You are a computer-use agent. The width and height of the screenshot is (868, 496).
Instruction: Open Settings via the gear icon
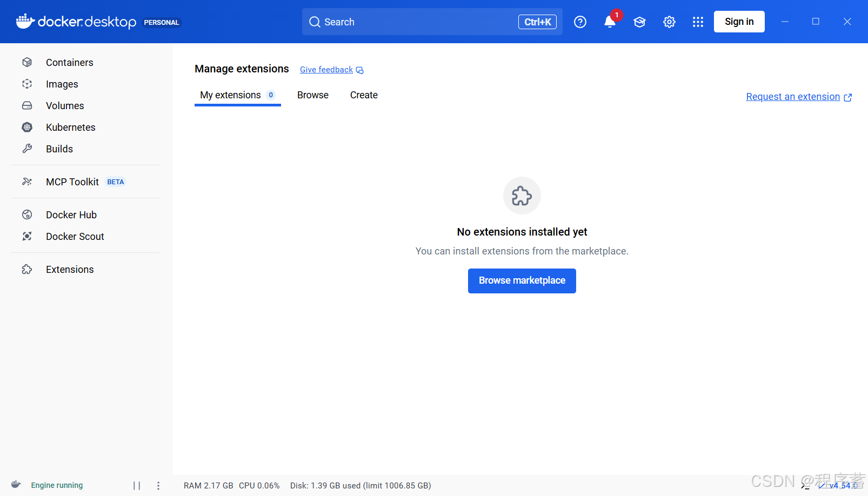pyautogui.click(x=669, y=22)
